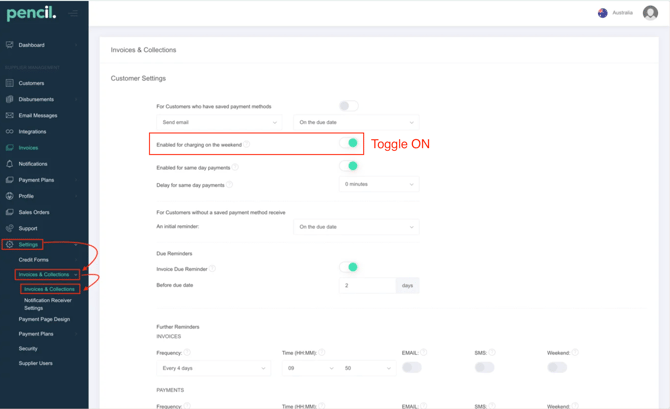Click the Integrations link icon
The image size is (670, 409).
point(10,131)
